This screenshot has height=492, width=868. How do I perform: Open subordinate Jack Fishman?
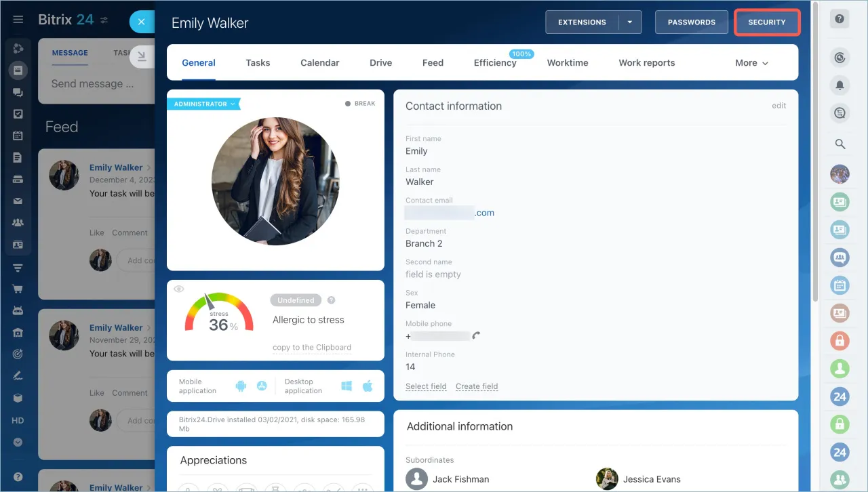[x=461, y=479]
